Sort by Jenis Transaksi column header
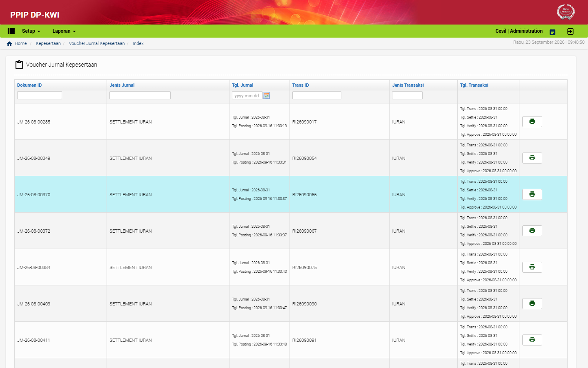The height and width of the screenshot is (368, 588). point(408,85)
